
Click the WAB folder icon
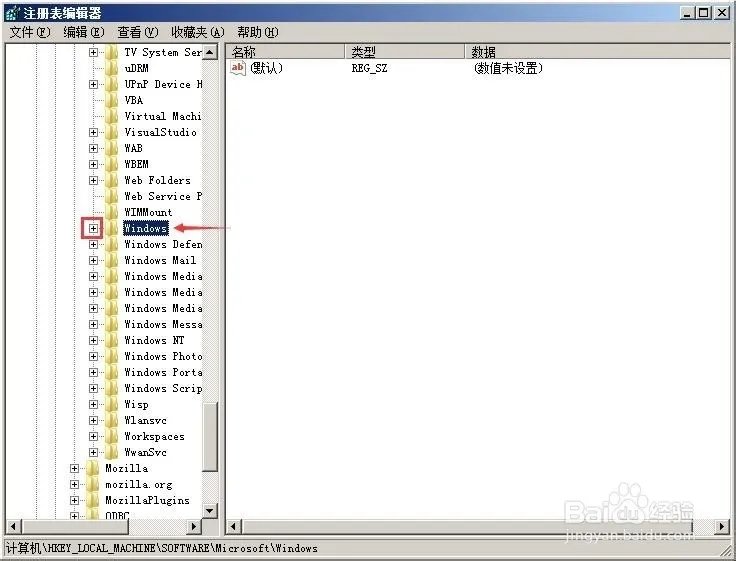112,148
